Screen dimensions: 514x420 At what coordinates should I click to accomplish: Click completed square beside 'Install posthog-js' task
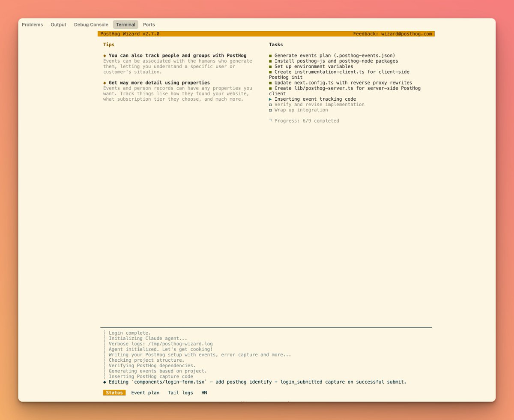pos(270,61)
